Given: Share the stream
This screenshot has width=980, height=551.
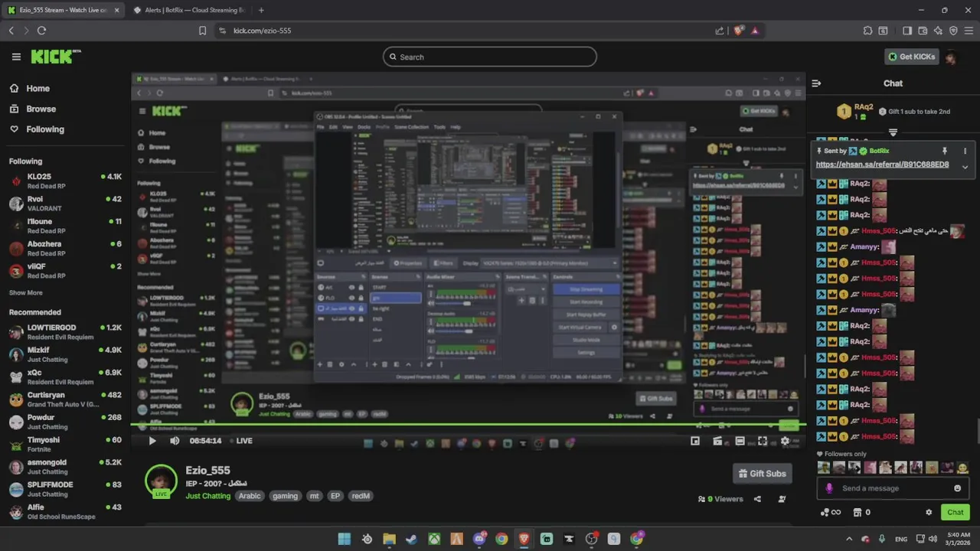Looking at the screenshot, I should 757,499.
